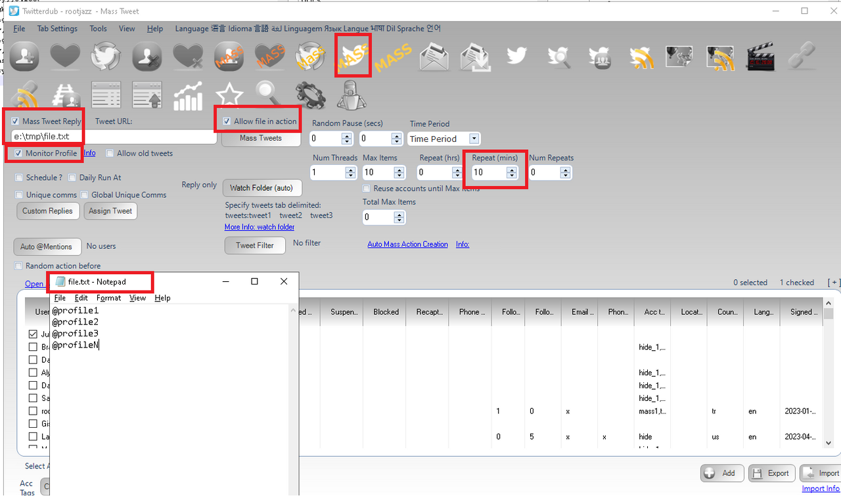Open the Tab Settings menu
This screenshot has width=841, height=504.
(x=57, y=29)
